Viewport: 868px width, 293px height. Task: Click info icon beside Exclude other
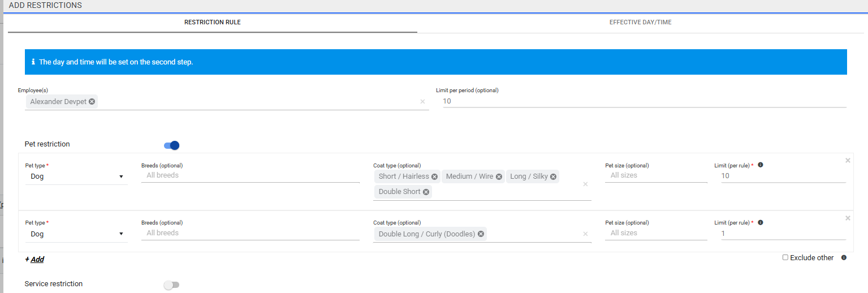(844, 258)
